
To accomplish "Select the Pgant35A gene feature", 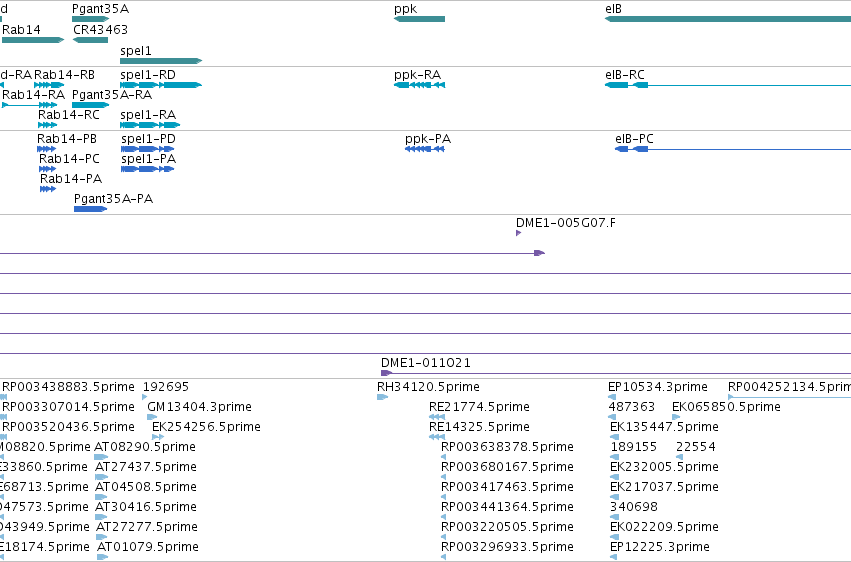I will 91,19.
